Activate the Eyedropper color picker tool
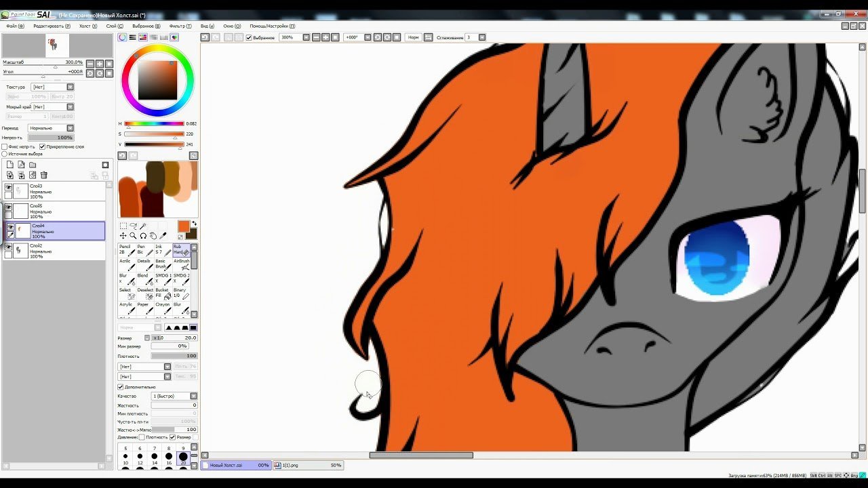The width and height of the screenshot is (868, 488). tap(163, 236)
